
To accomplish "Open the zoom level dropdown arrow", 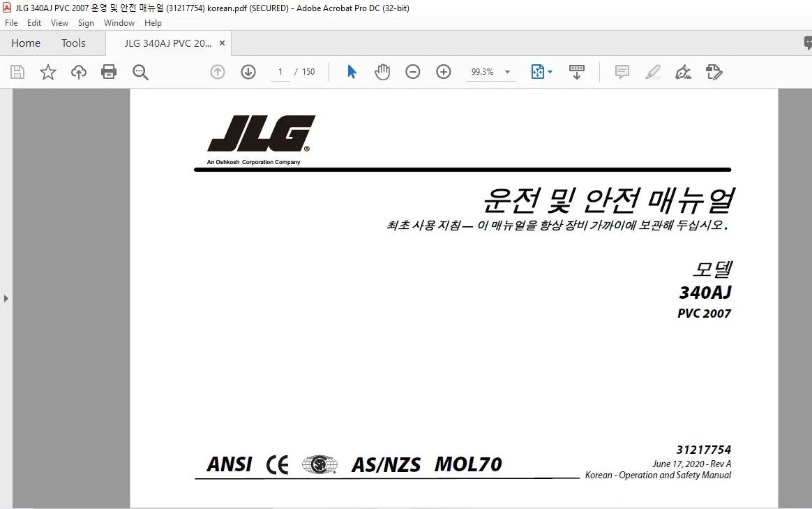I will pos(508,72).
